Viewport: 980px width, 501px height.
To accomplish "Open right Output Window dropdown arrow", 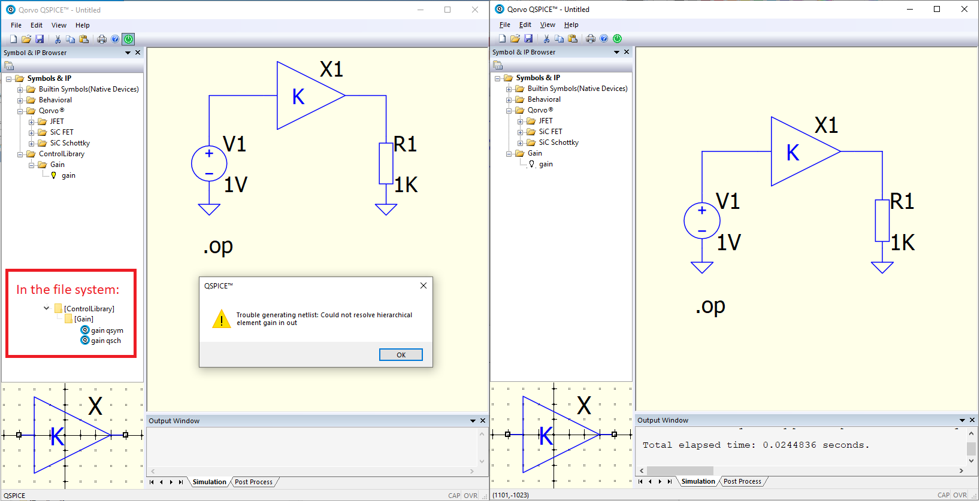I will (962, 420).
